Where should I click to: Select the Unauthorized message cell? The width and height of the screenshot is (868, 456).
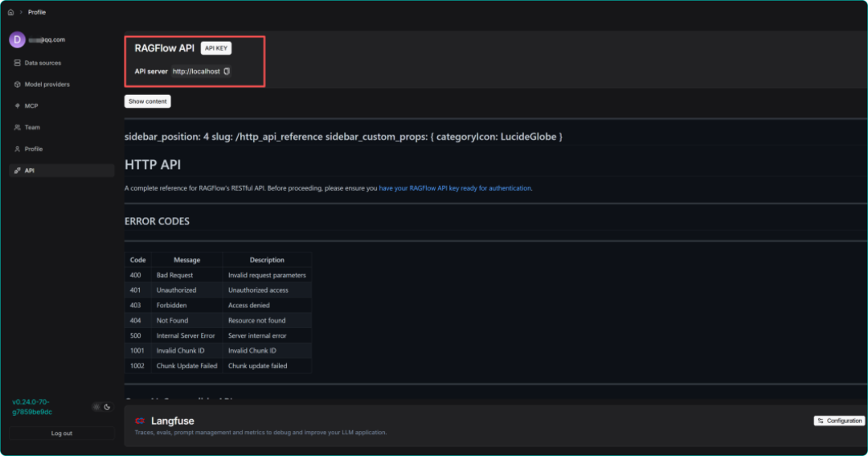(187, 290)
